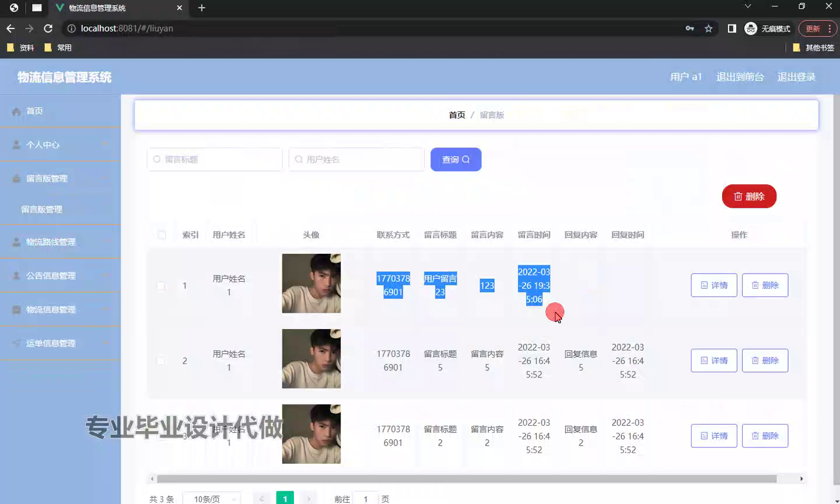Check the row 1 checkbox

pyautogui.click(x=161, y=286)
